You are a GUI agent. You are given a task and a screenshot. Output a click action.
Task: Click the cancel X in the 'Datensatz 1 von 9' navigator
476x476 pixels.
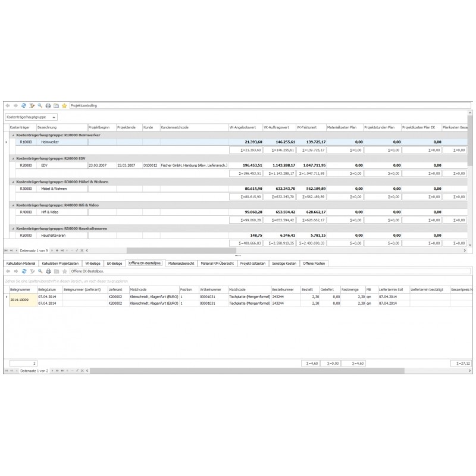(x=82, y=250)
